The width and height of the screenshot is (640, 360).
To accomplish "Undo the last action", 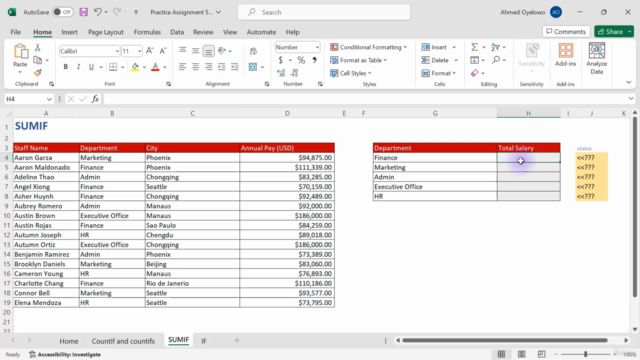I will click(98, 12).
